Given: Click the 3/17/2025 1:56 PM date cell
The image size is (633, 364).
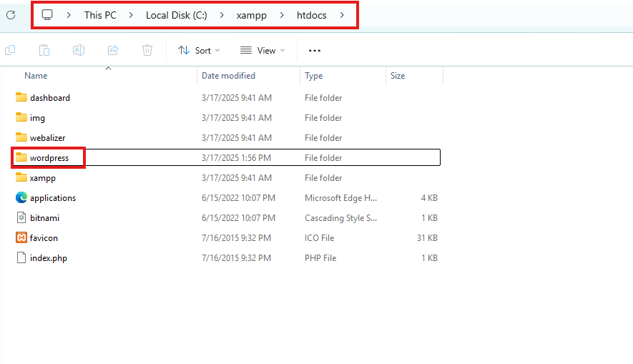Looking at the screenshot, I should (236, 158).
